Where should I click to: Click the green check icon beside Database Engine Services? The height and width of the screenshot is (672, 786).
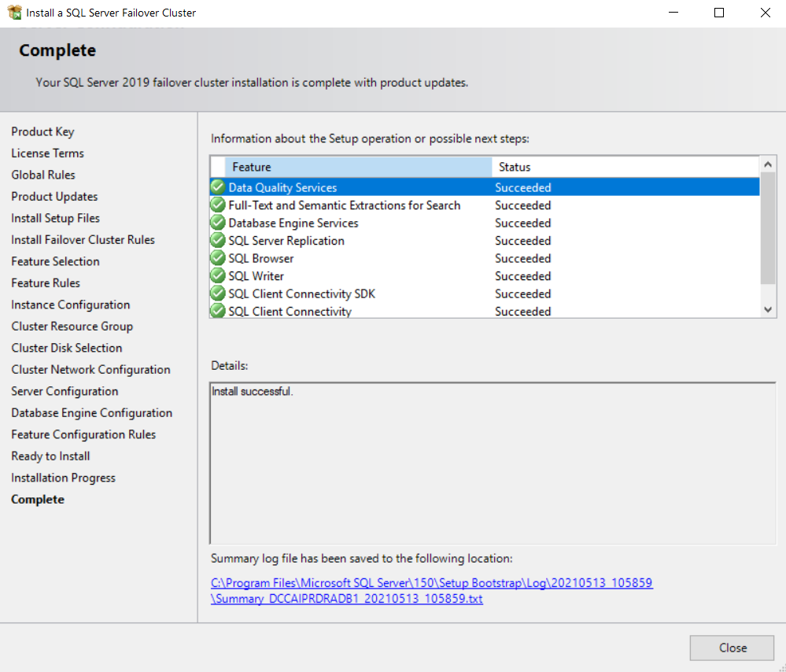[x=218, y=222]
